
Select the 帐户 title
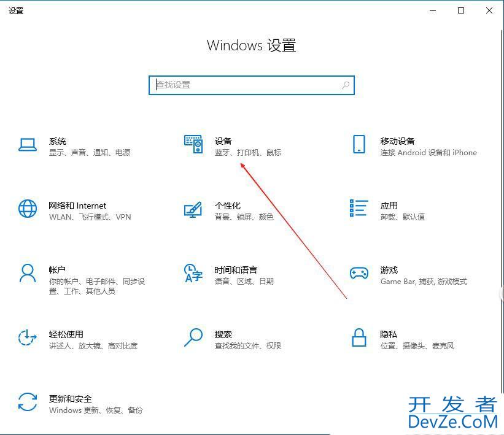click(57, 270)
